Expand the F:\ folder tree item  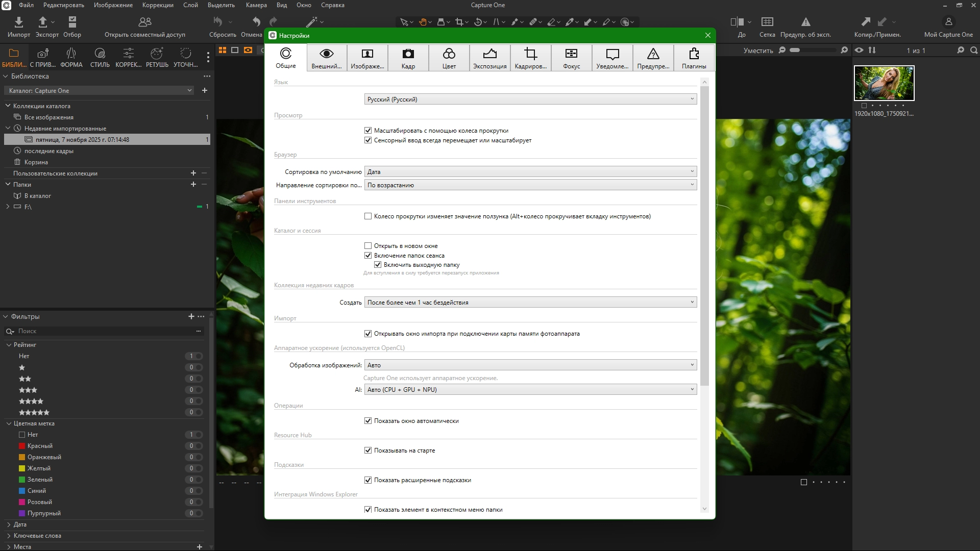coord(8,207)
